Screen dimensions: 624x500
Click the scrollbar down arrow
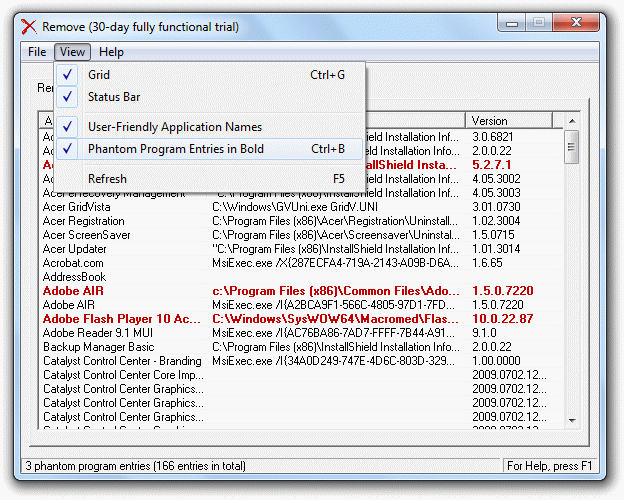tap(572, 420)
